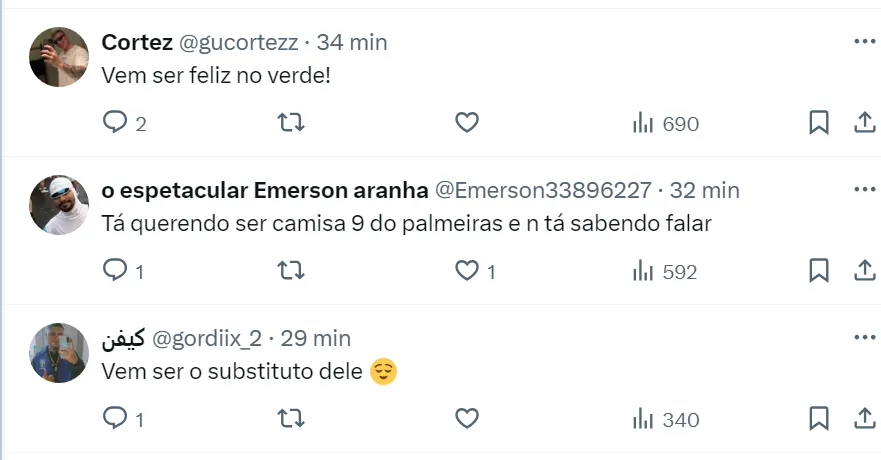Viewport: 881px width, 460px height.
Task: Open more options on gordiix_2's tweet
Action: coord(864,338)
